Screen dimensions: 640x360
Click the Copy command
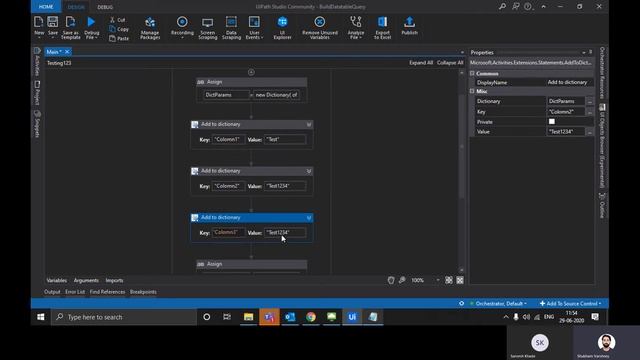[119, 29]
